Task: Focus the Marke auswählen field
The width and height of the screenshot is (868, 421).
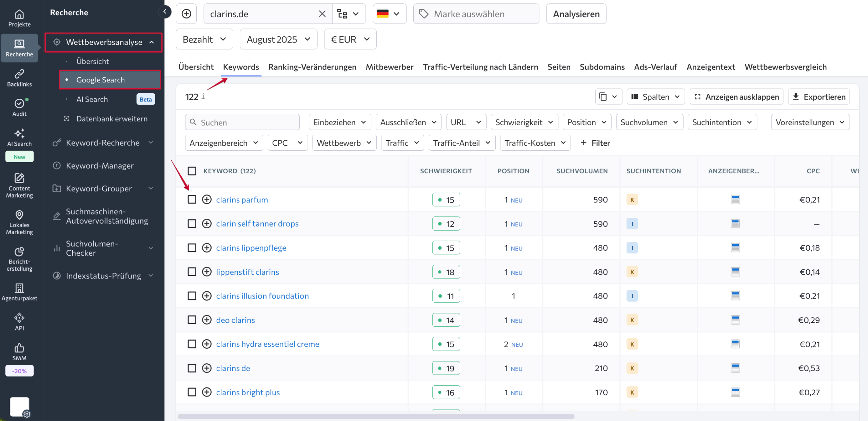Action: (x=476, y=14)
